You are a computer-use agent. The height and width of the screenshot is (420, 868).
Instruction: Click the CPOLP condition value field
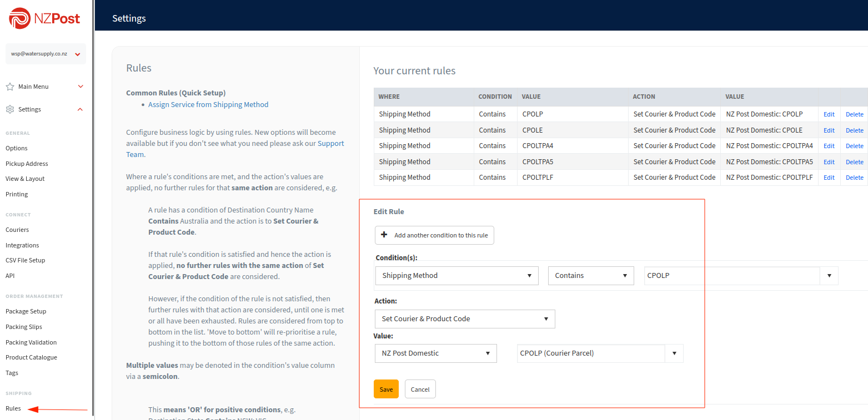click(731, 276)
